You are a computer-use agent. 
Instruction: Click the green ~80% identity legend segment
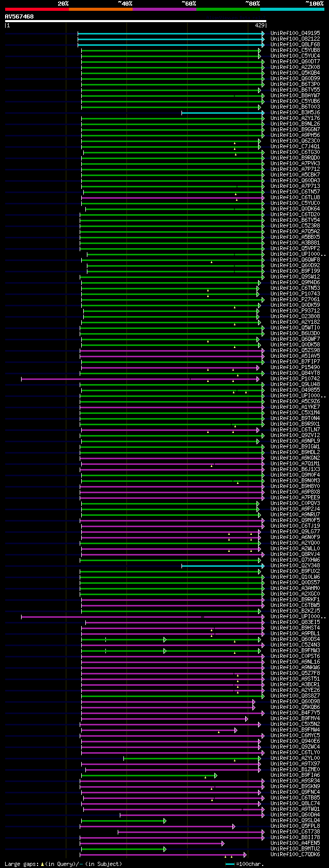coord(228,9)
